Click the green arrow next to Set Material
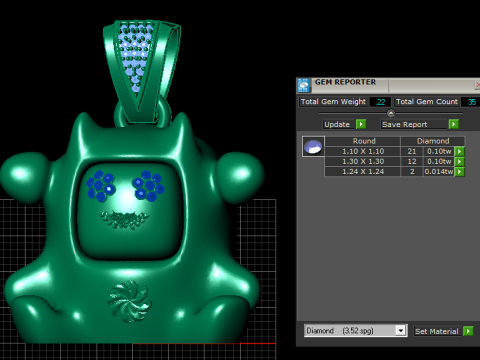Image resolution: width=480 pixels, height=360 pixels. (468, 331)
